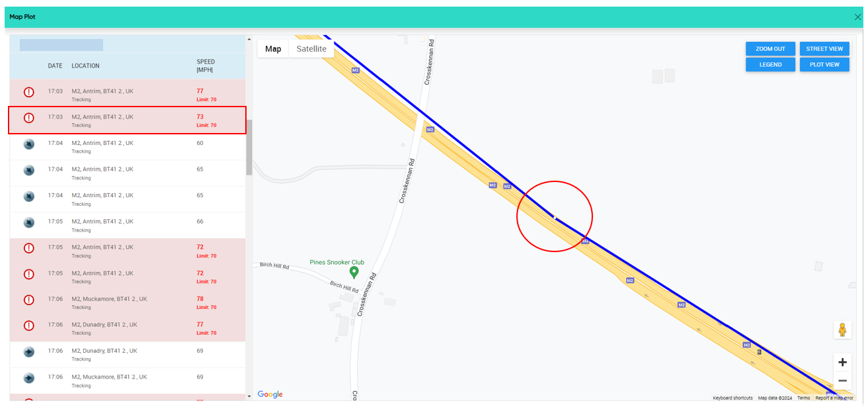Open the Terms link on map
Viewport: 868px width, 407px height.
coord(803,398)
